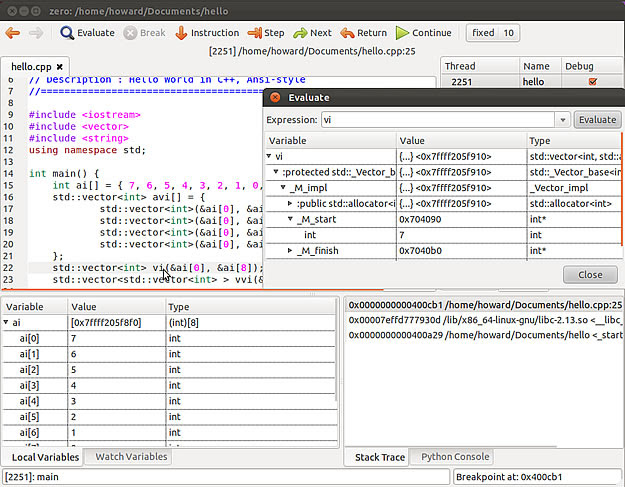This screenshot has height=487, width=625.
Task: Select the ai[0] variable row
Action: coord(169,338)
